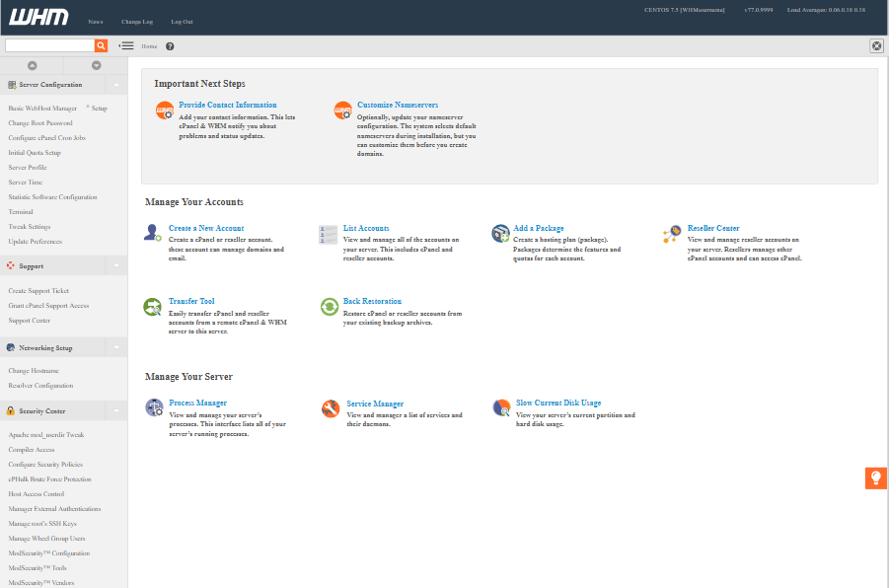889x588 pixels.
Task: Select Server Time in sidebar
Action: [x=26, y=182]
